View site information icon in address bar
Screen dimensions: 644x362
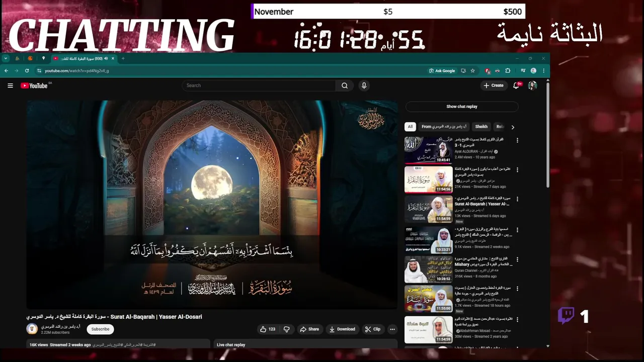click(x=39, y=71)
